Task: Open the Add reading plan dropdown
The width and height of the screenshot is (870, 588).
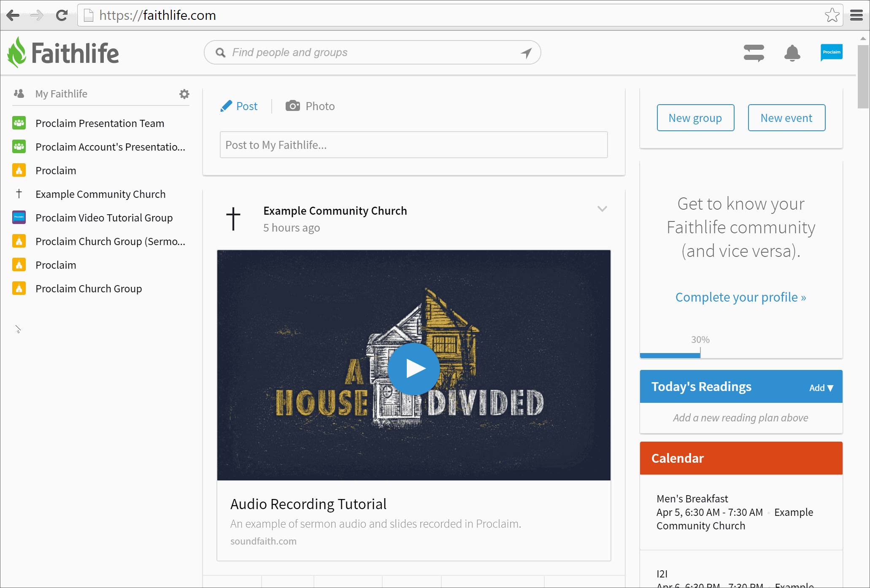Action: tap(821, 388)
